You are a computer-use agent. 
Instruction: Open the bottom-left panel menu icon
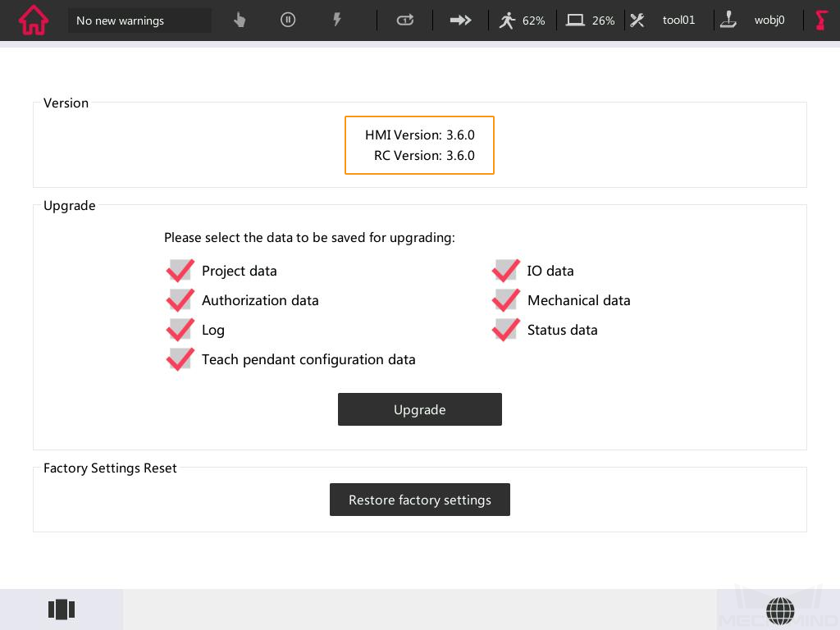62,609
